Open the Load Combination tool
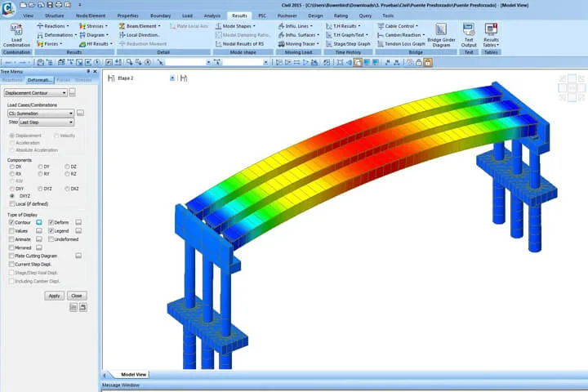The height and width of the screenshot is (392, 588). (x=16, y=35)
